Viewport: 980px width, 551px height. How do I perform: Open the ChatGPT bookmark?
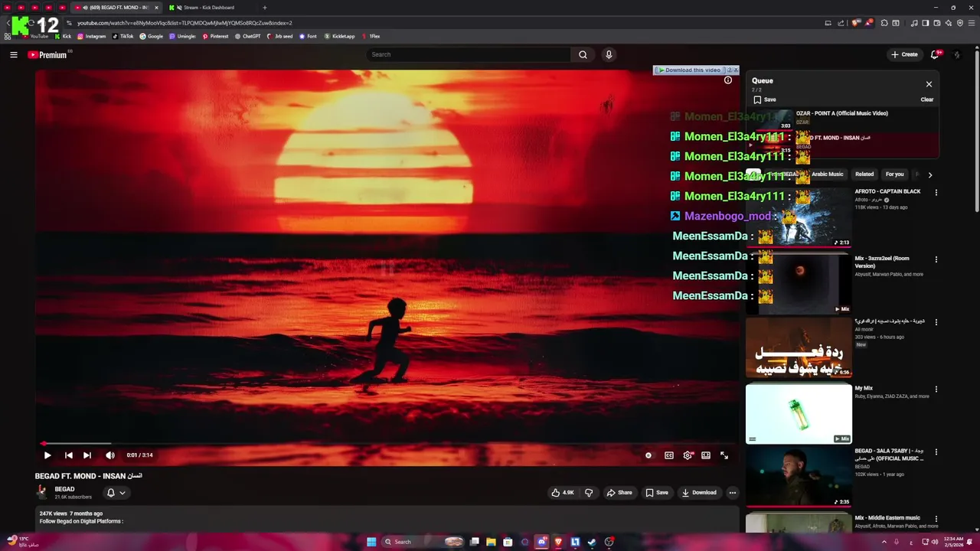pos(248,36)
